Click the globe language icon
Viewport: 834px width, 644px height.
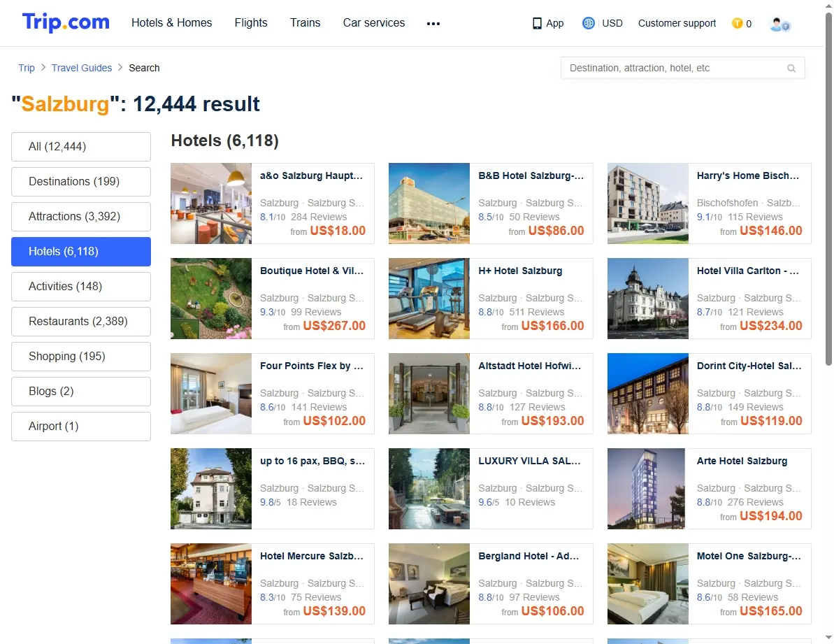[x=588, y=23]
